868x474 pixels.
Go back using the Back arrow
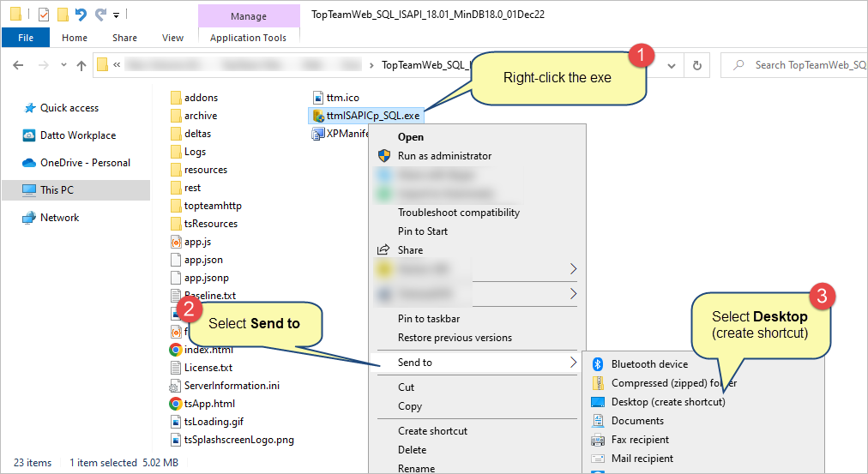pyautogui.click(x=18, y=65)
